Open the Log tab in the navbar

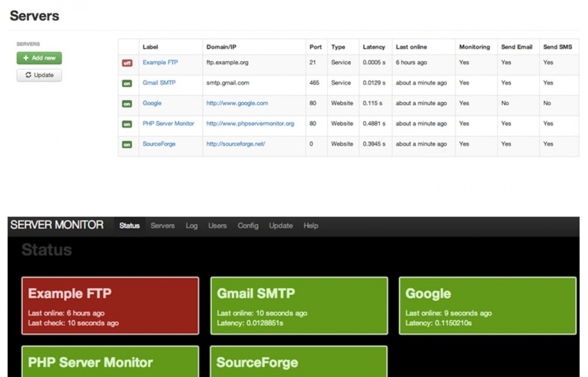[x=191, y=226]
